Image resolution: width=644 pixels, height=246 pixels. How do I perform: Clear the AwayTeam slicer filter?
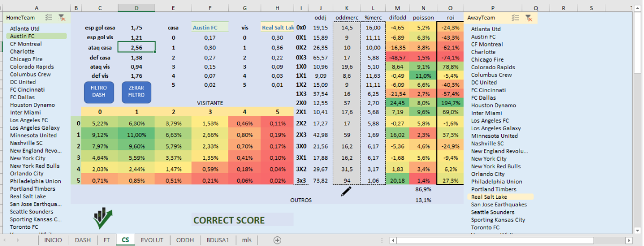click(x=529, y=18)
